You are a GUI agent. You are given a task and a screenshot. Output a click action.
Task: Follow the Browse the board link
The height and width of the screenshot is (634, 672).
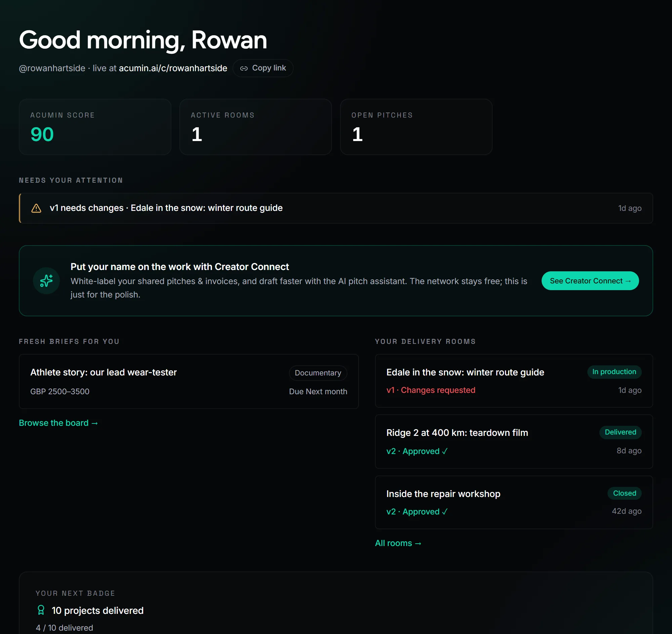[x=58, y=423]
